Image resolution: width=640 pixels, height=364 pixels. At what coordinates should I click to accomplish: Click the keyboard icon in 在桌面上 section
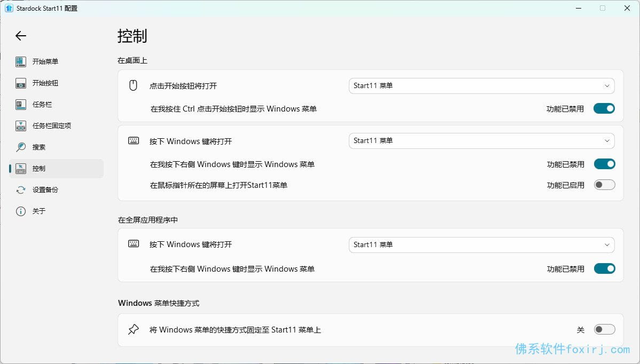134,141
